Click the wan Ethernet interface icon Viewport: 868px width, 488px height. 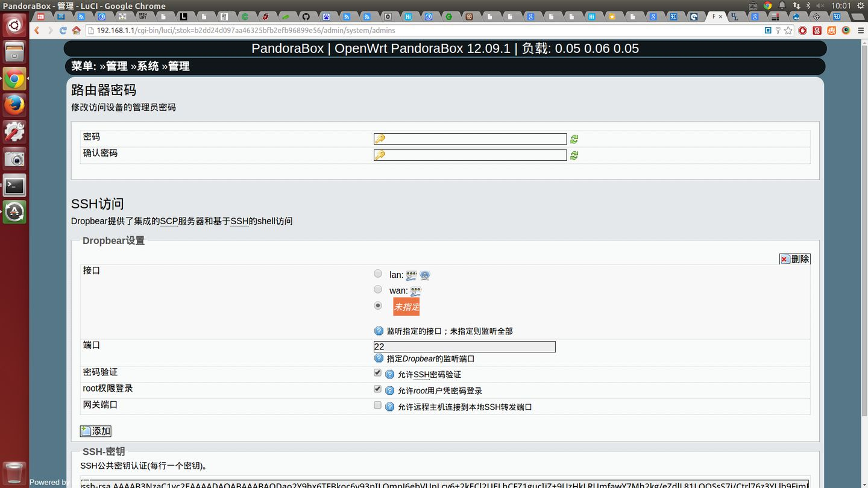416,291
